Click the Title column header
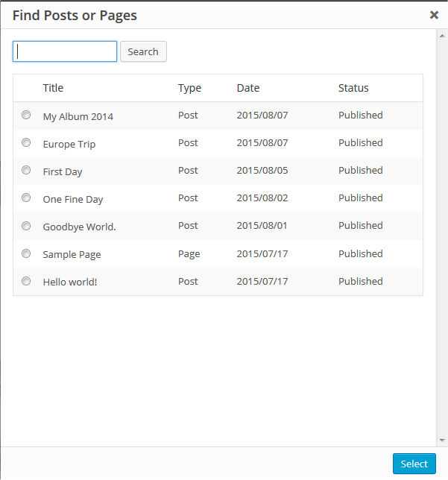This screenshot has width=448, height=480. coord(53,88)
